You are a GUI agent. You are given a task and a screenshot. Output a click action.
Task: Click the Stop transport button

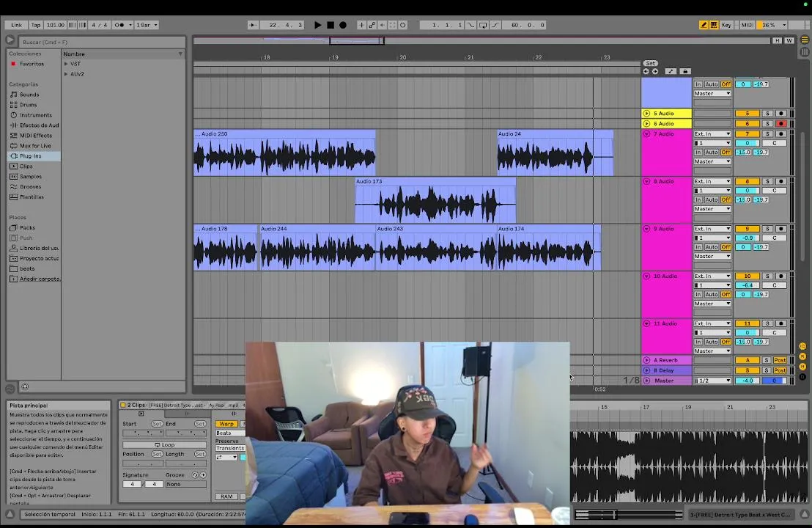tap(331, 25)
